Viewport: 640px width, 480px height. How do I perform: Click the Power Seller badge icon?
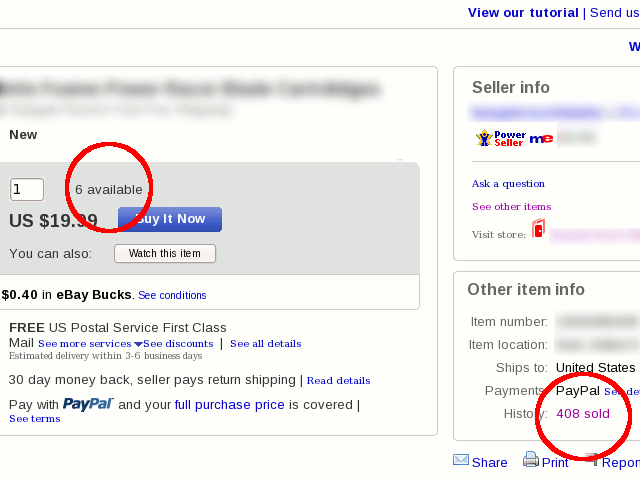click(500, 138)
